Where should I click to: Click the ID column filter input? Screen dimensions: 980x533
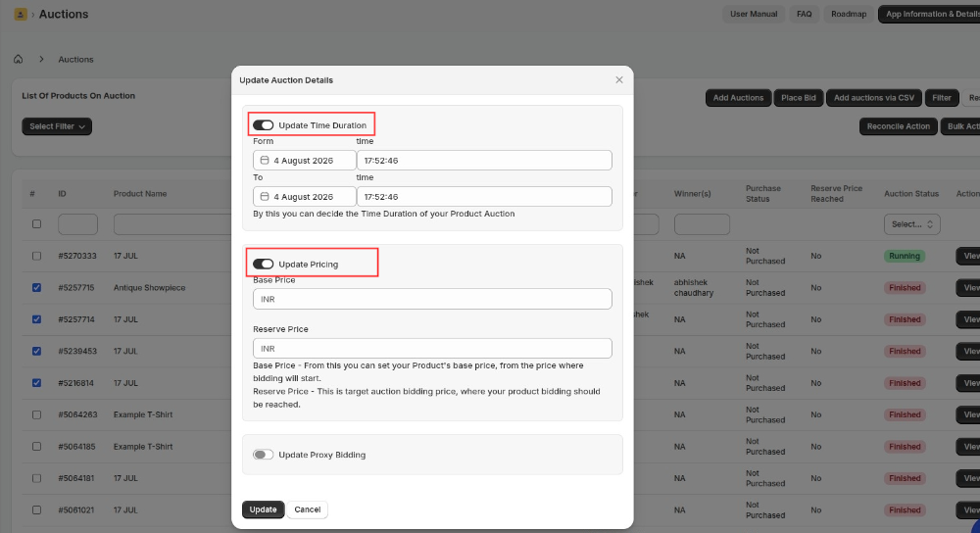pos(77,224)
